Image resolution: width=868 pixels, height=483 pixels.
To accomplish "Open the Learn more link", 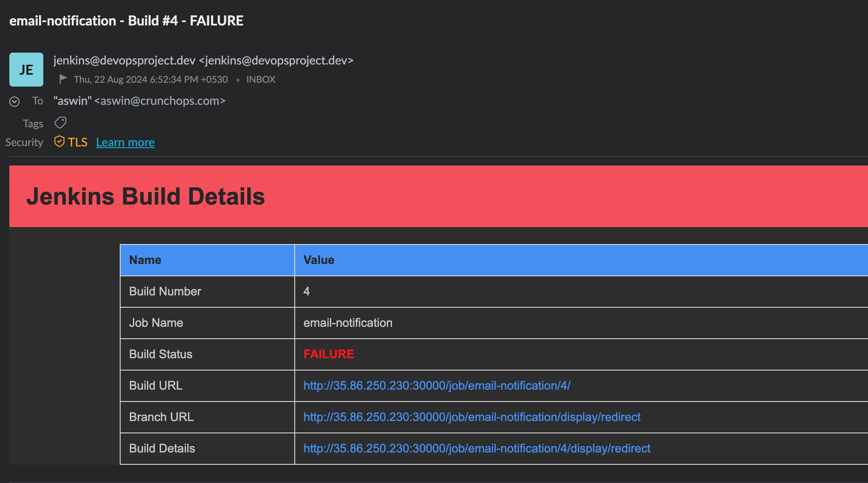I will click(x=125, y=142).
